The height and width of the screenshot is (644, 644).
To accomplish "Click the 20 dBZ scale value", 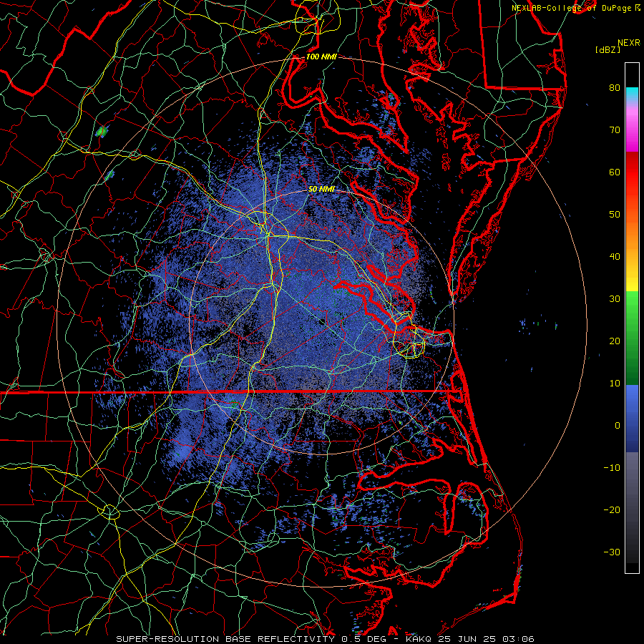I will pos(615,341).
